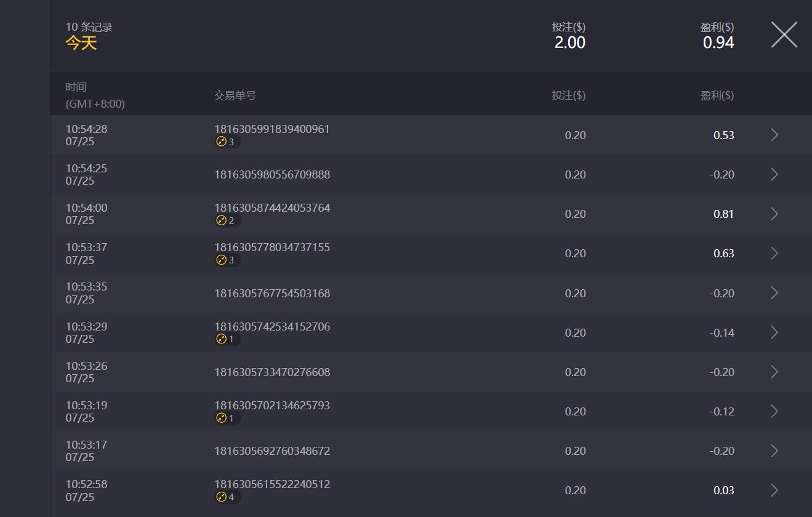
Task: Click free spin badge on transaction 1816305991839400961
Action: coord(227,142)
